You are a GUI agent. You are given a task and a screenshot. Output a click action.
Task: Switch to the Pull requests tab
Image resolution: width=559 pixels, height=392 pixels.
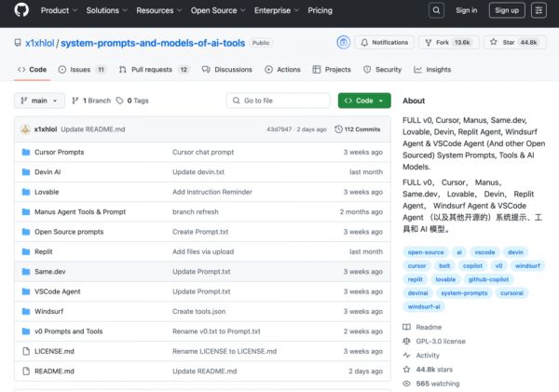pos(154,70)
